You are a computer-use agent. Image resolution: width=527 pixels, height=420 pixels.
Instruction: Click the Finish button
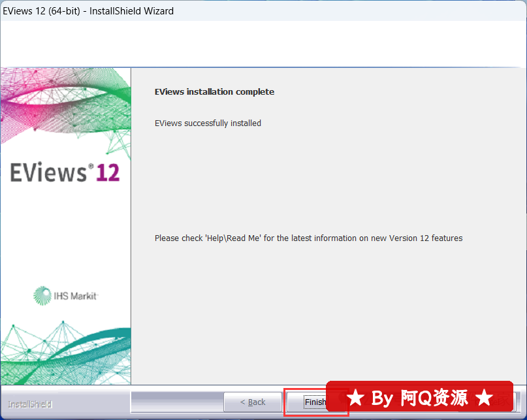click(x=315, y=402)
